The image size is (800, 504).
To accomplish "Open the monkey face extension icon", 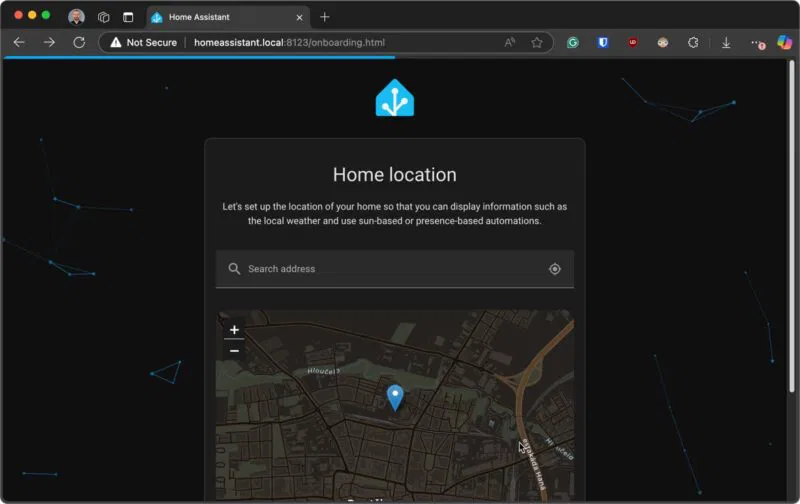I will click(663, 42).
